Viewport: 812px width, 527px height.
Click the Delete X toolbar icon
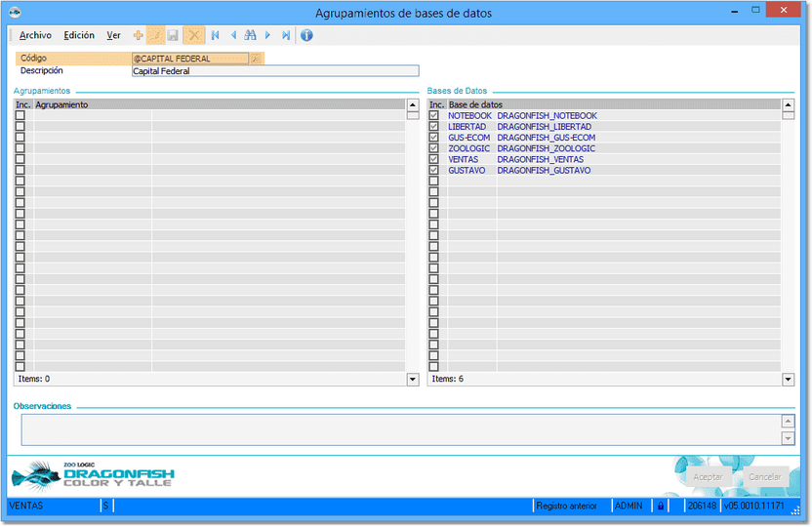(193, 35)
